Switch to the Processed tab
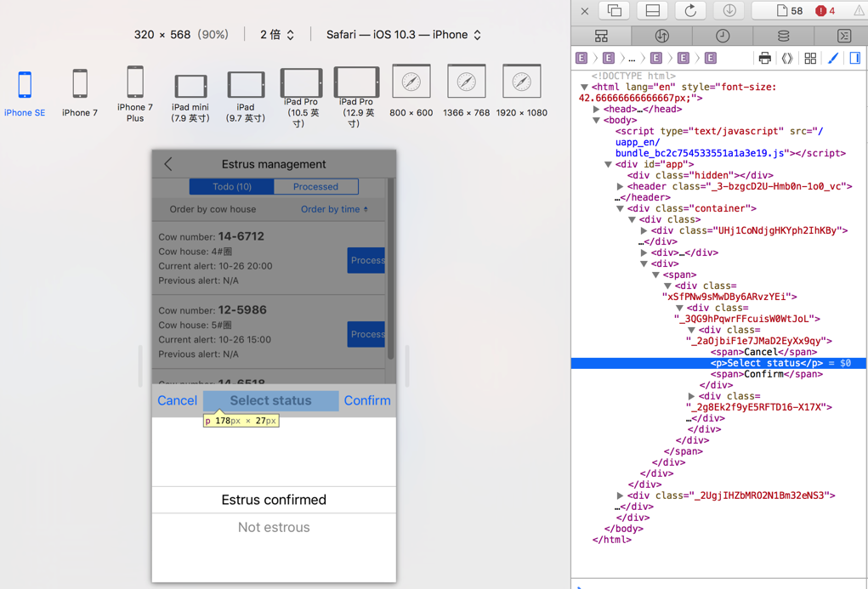 [315, 186]
